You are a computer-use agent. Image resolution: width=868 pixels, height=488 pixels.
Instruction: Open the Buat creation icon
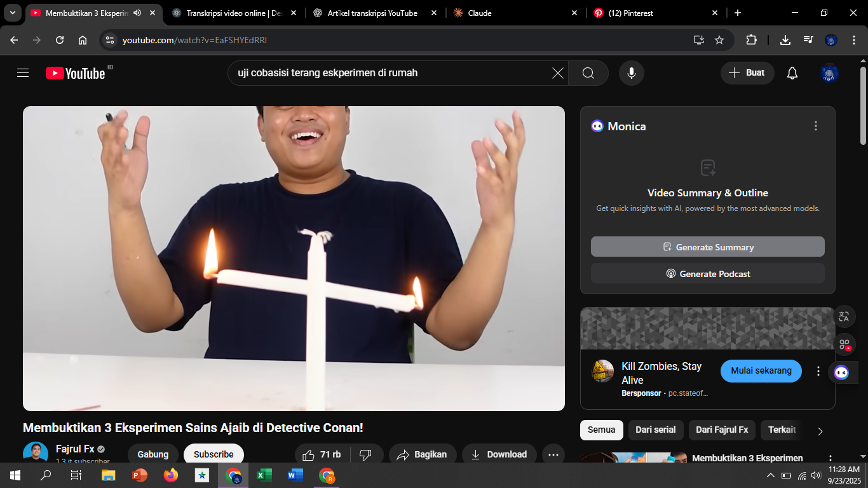coord(747,72)
